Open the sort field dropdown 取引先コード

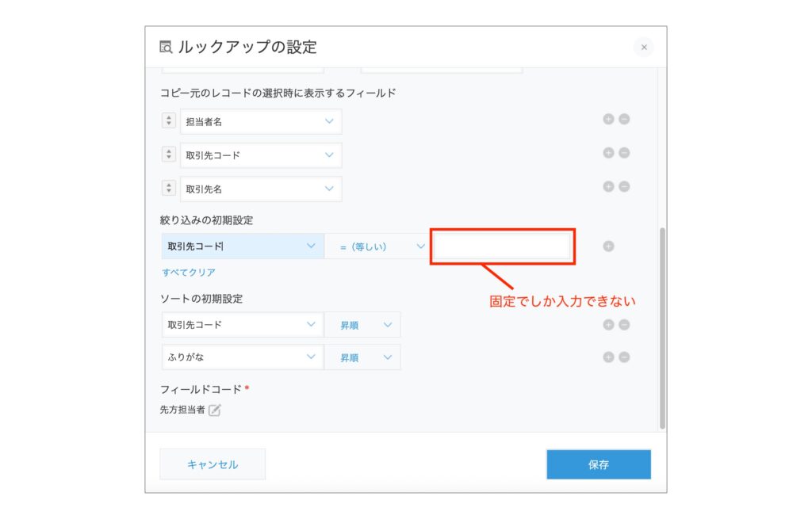click(243, 324)
